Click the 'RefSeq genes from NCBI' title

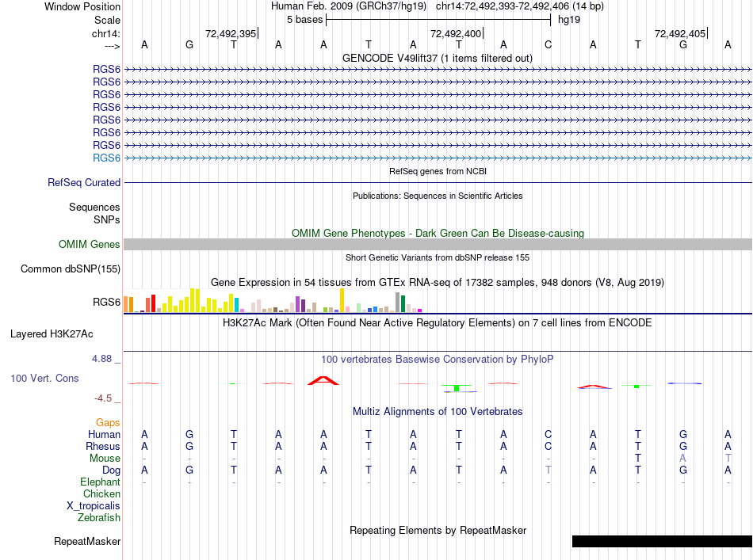pos(438,171)
